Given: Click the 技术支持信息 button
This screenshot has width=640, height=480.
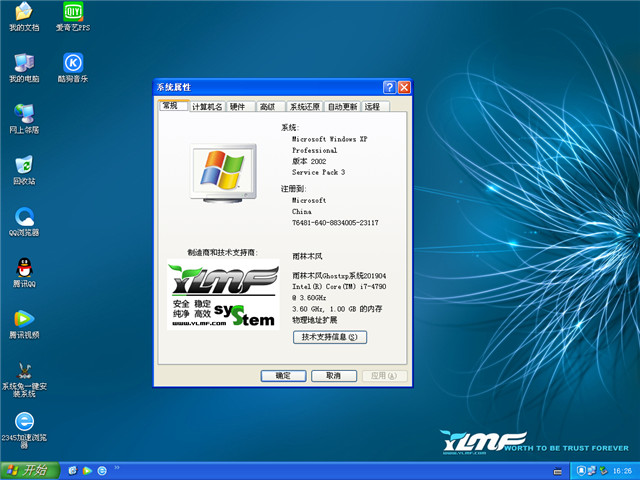Looking at the screenshot, I should (330, 337).
